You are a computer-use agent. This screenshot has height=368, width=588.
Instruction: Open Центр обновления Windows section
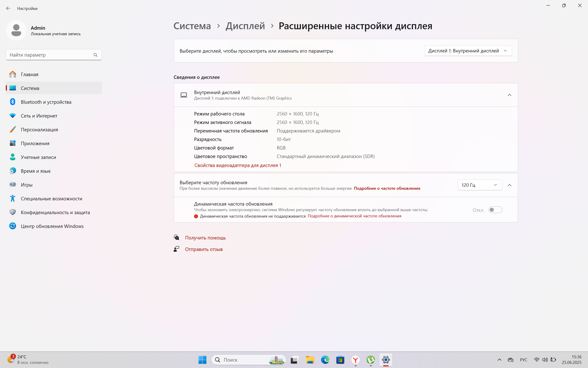pyautogui.click(x=54, y=226)
